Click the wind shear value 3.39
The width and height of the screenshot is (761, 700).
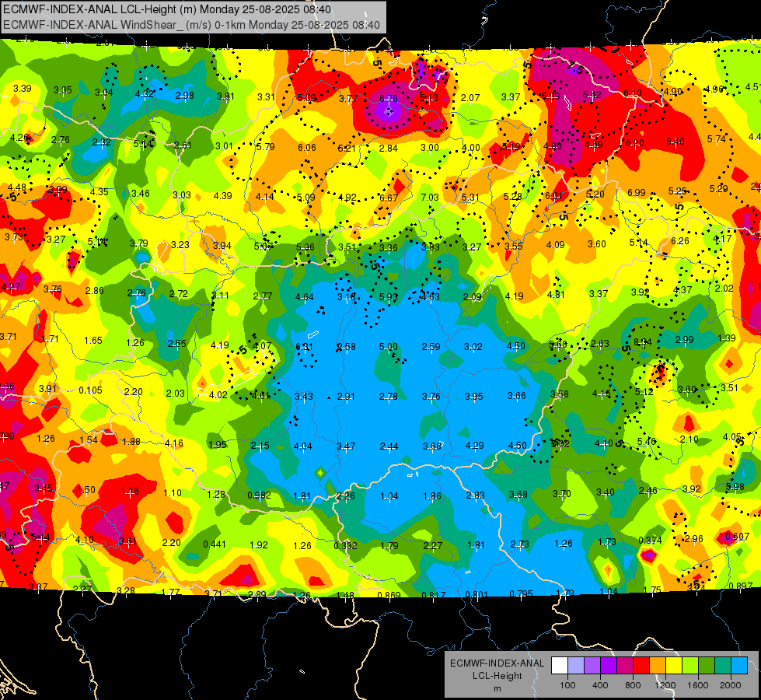coord(23,89)
